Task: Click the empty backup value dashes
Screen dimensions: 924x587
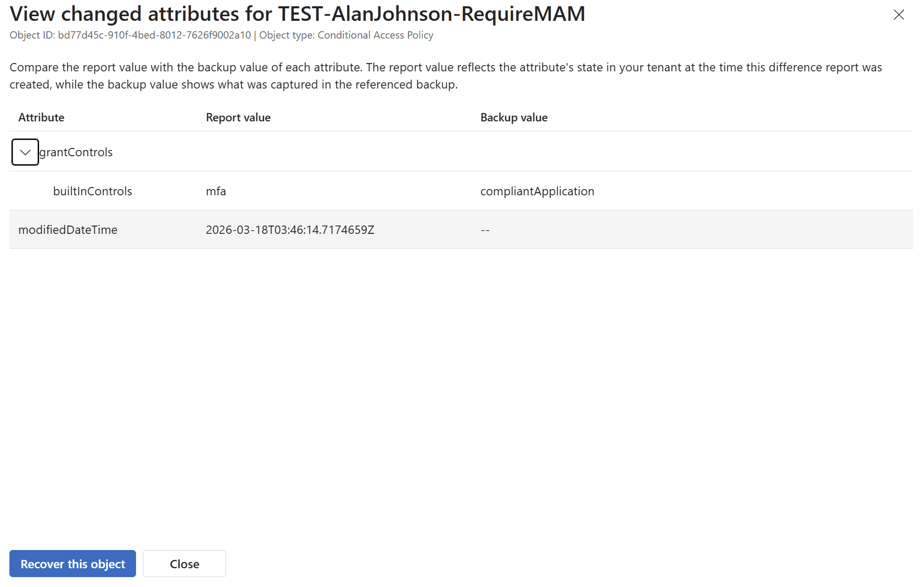Action: click(x=485, y=230)
